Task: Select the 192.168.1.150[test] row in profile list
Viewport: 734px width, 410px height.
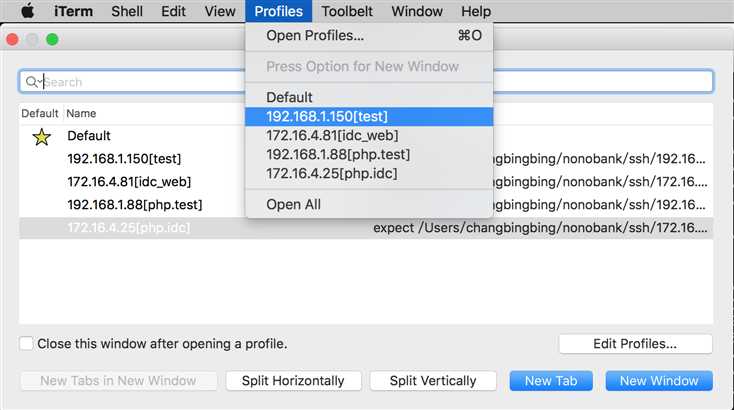Action: 366,159
